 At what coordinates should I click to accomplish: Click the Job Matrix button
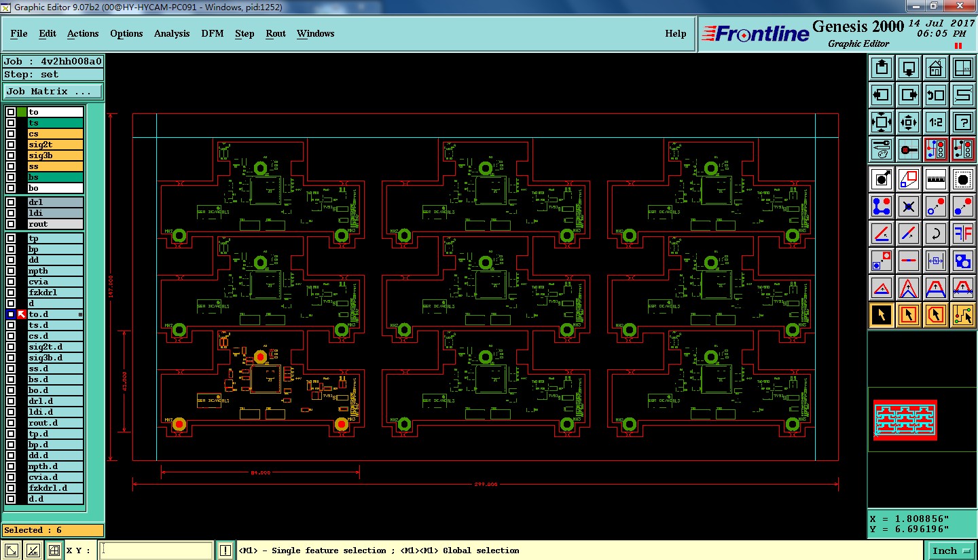pos(54,91)
